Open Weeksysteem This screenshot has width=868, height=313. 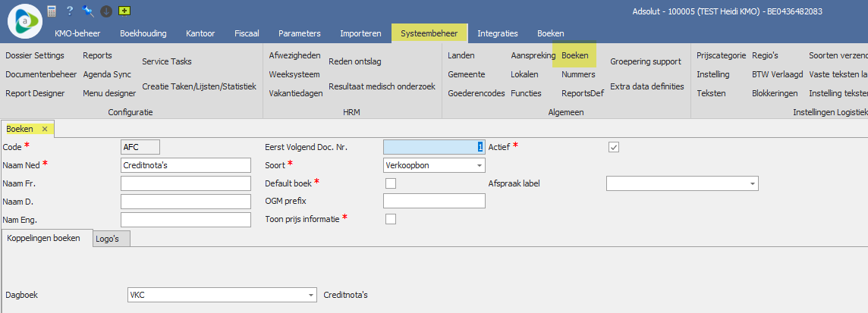click(x=294, y=74)
